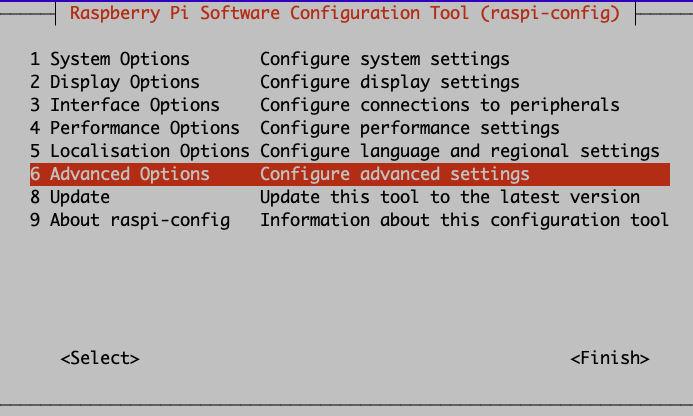Click the number 6 of Advanced Options
Image resolution: width=693 pixels, height=416 pixels.
[35, 174]
